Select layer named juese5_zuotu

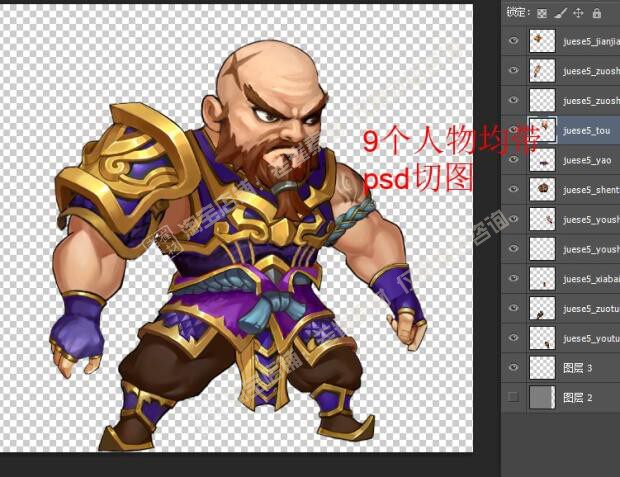point(592,309)
